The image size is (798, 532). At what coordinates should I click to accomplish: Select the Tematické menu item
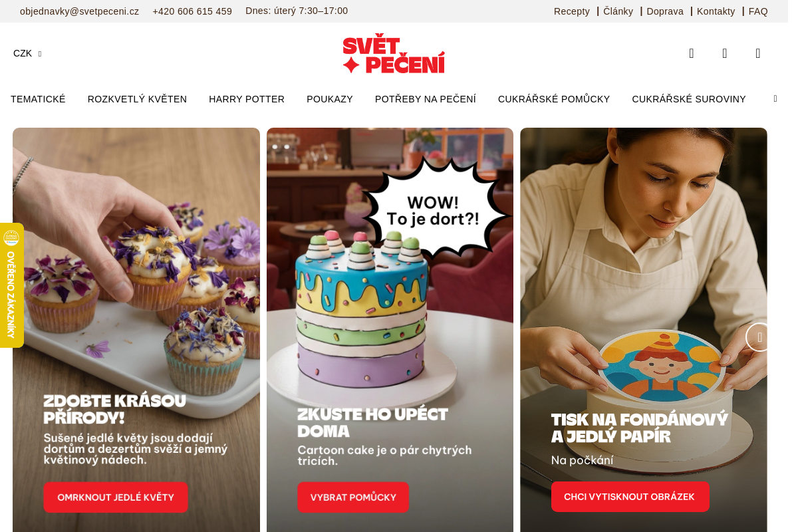(38, 99)
